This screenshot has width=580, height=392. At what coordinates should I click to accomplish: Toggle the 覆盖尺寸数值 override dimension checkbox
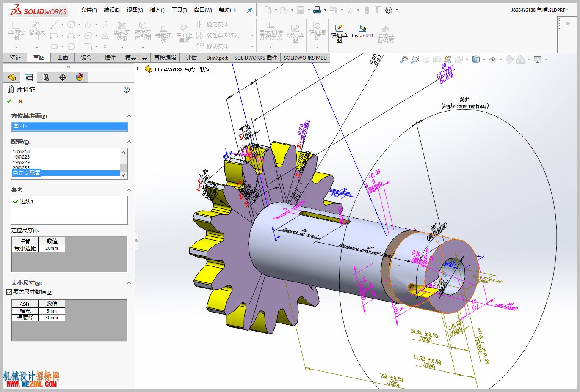click(x=9, y=292)
